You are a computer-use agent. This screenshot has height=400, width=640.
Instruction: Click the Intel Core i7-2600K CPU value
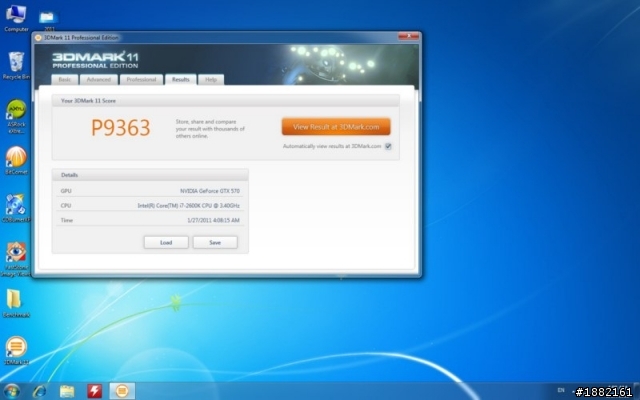(189, 206)
